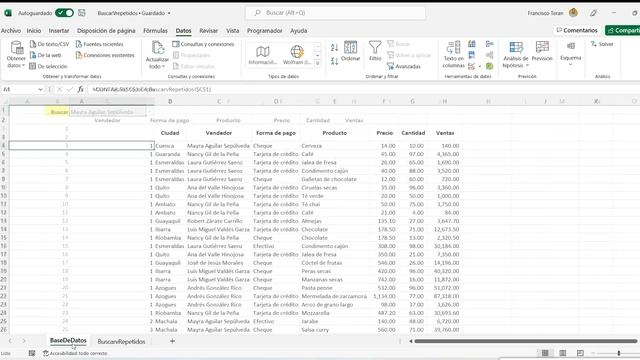Open Fuentes recientes
This screenshot has width=640, height=360.
(x=99, y=44)
